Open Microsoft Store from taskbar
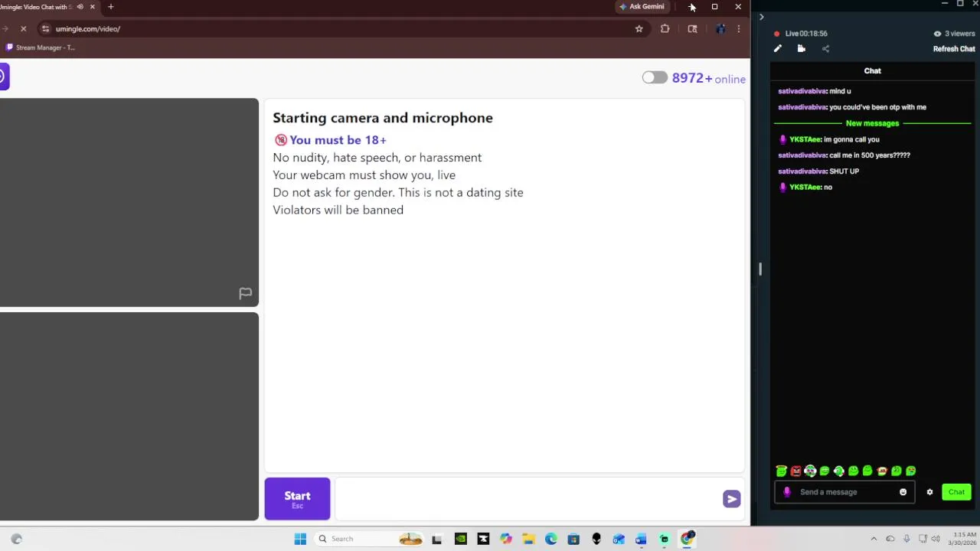This screenshot has height=551, width=980. [573, 539]
